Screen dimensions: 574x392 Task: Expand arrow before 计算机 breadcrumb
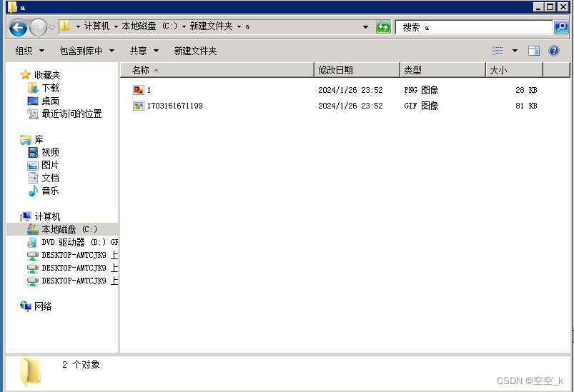(x=78, y=26)
